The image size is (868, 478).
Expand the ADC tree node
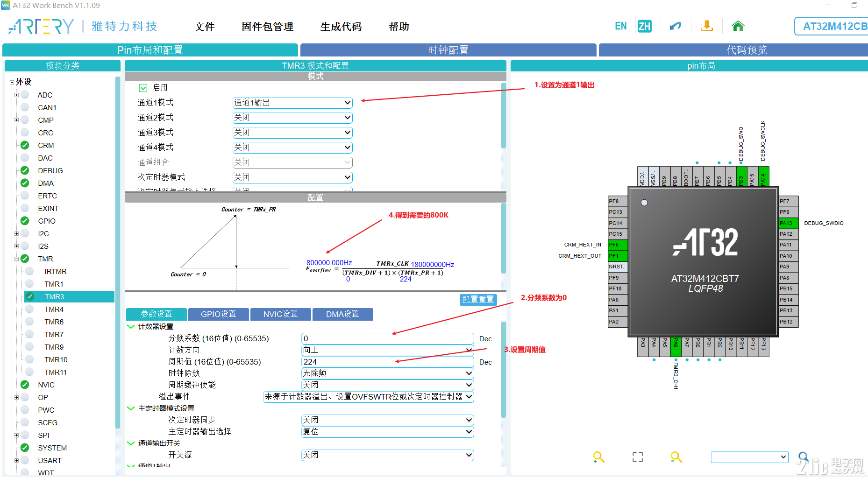click(16, 95)
